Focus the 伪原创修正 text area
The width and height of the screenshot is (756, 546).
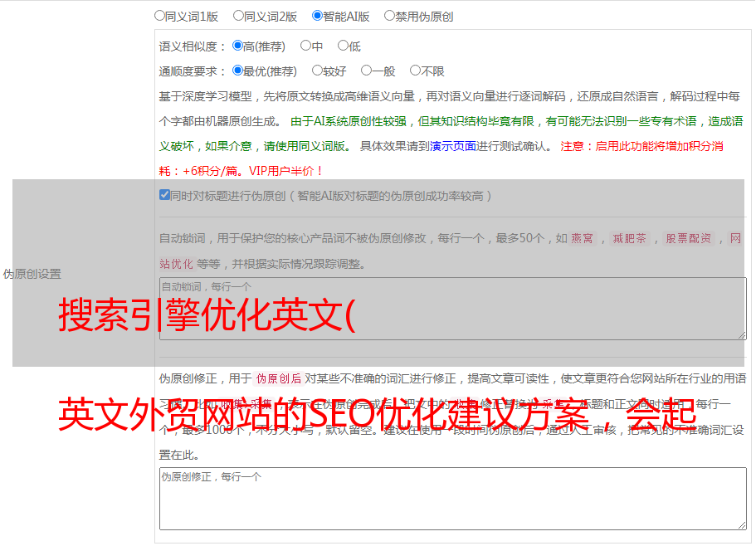(x=453, y=499)
